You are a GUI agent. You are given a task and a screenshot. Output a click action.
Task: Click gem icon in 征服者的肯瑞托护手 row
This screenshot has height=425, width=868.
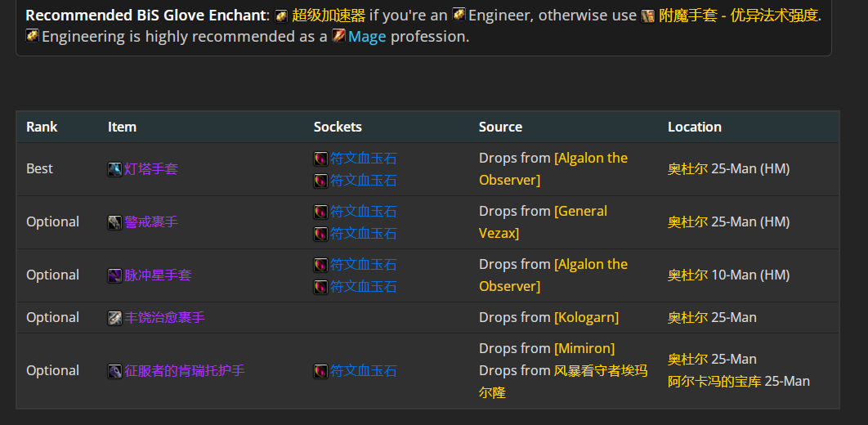click(321, 371)
